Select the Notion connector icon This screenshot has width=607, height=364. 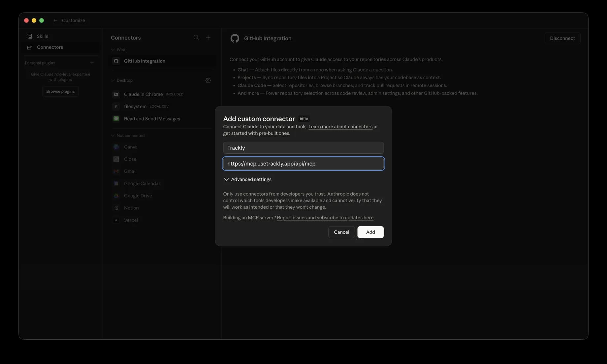tap(116, 208)
